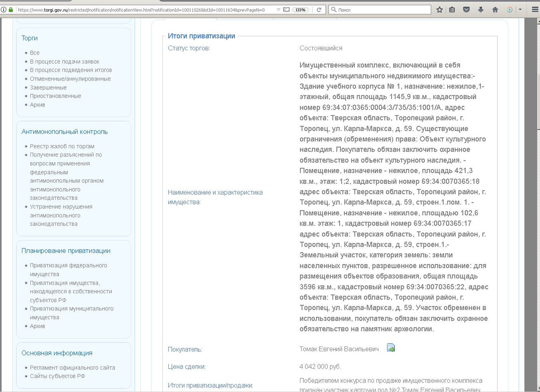
Task: Click the 'Итоги приватизации/продажи:' label
Action: coord(211,386)
